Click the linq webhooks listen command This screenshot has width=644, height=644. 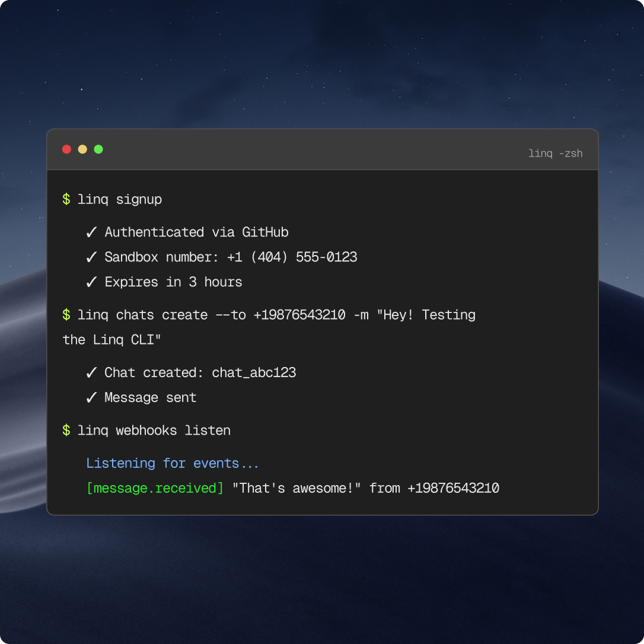(x=154, y=430)
